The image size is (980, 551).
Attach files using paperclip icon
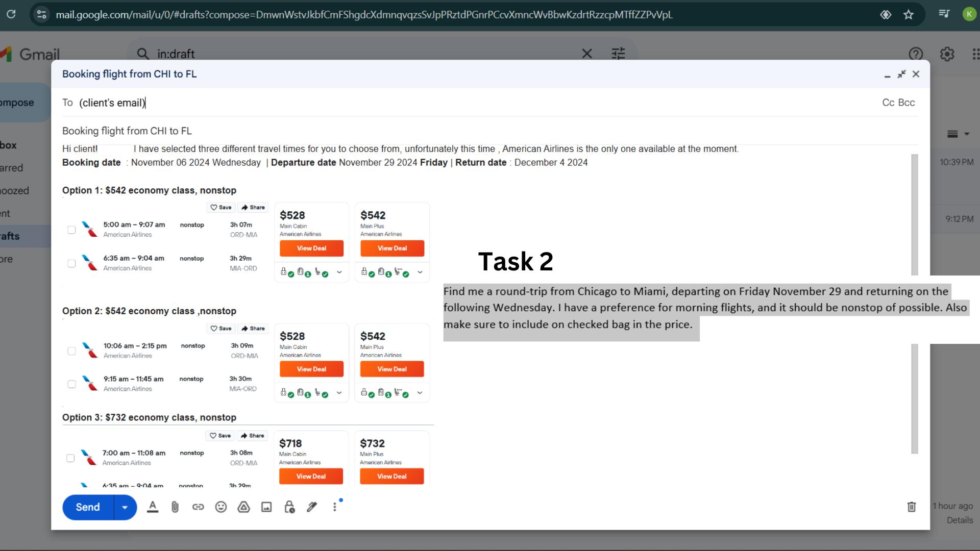point(175,507)
